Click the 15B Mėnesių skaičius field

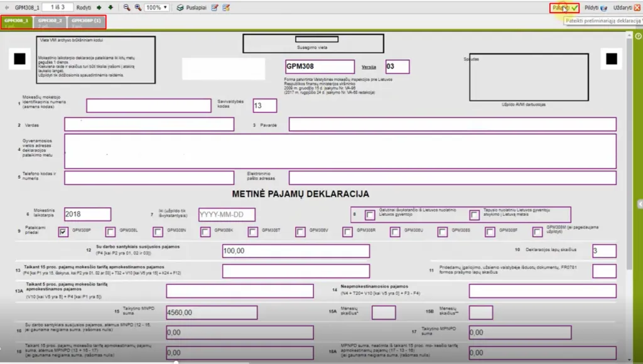click(x=481, y=313)
